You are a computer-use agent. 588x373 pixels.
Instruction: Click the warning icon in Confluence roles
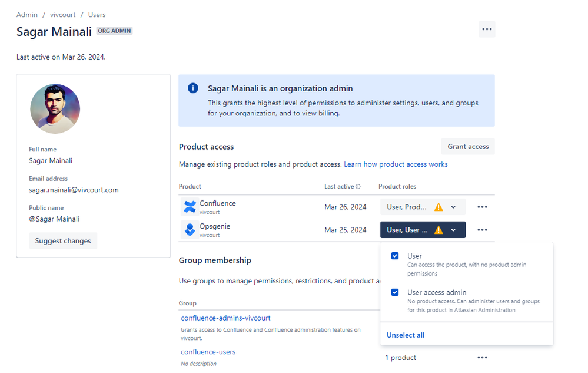pos(438,207)
